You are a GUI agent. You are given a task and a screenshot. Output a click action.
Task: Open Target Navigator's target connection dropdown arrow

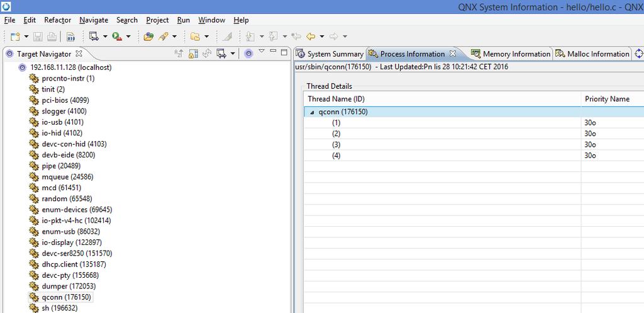[233, 54]
